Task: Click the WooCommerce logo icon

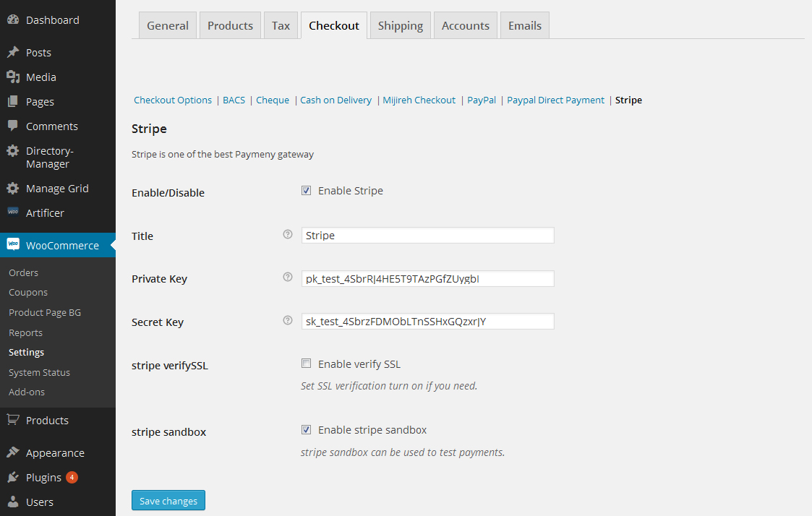Action: click(13, 244)
